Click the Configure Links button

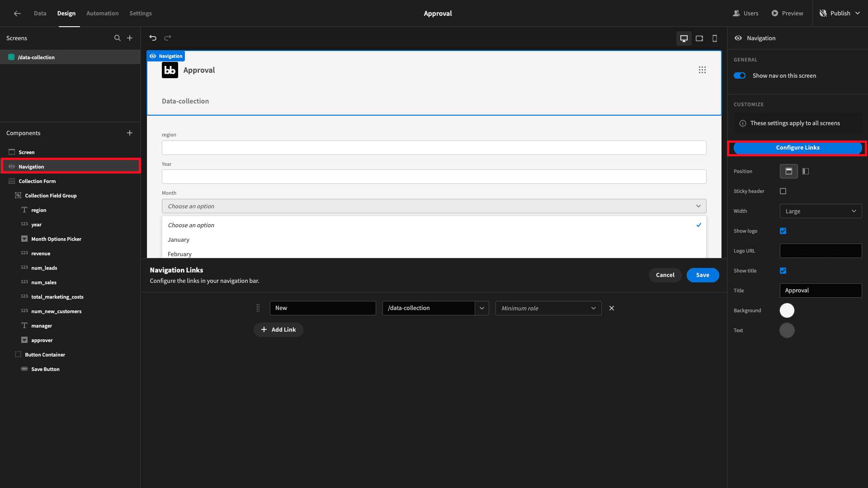797,148
